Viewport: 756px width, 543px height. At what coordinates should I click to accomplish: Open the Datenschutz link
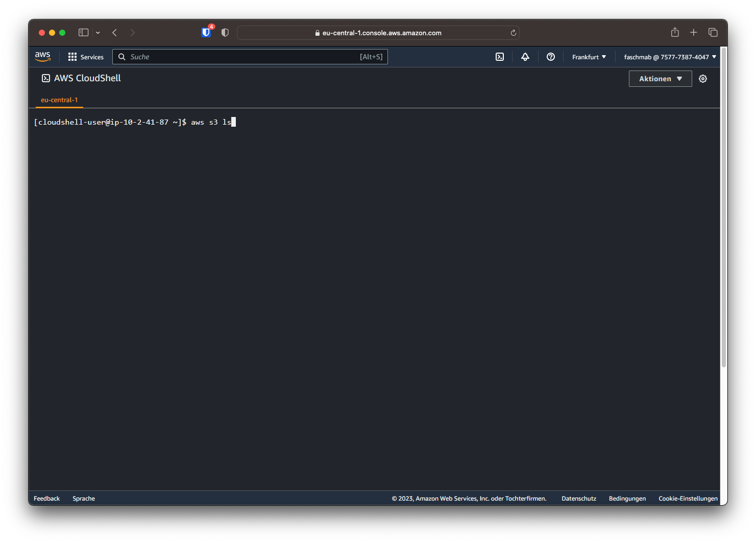click(x=579, y=499)
